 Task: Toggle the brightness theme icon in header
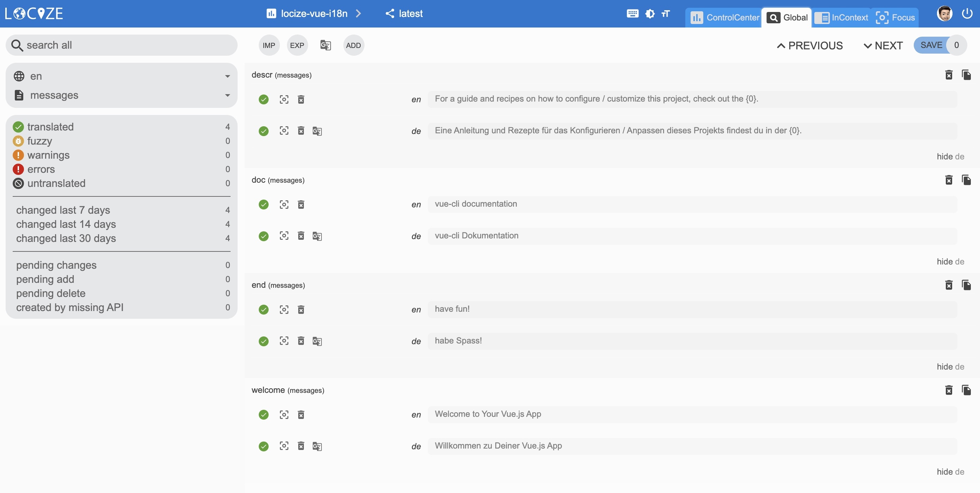pyautogui.click(x=650, y=14)
